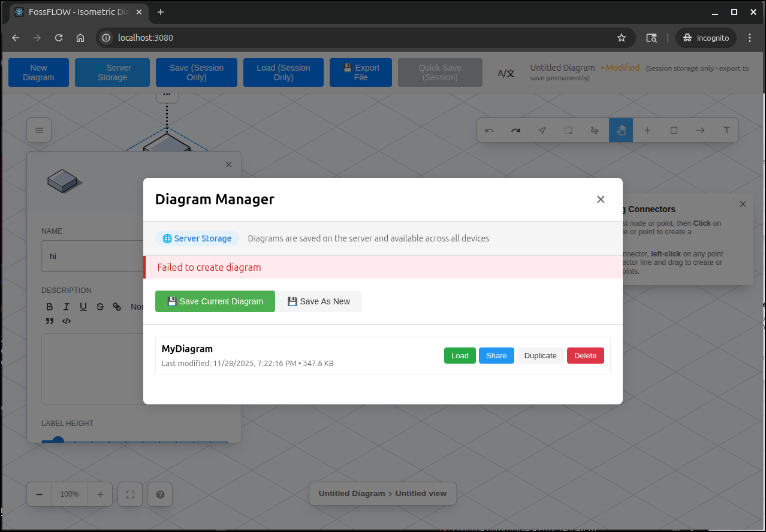
Task: Load the MyDiagram diagram
Action: (460, 355)
